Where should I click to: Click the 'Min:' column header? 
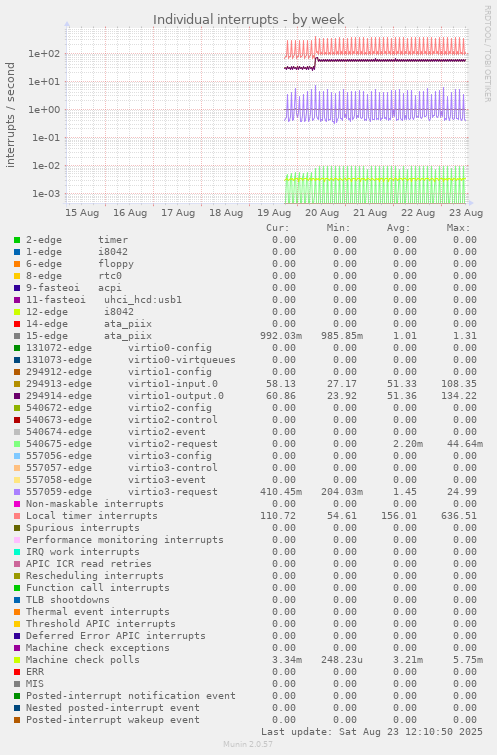coord(338,228)
